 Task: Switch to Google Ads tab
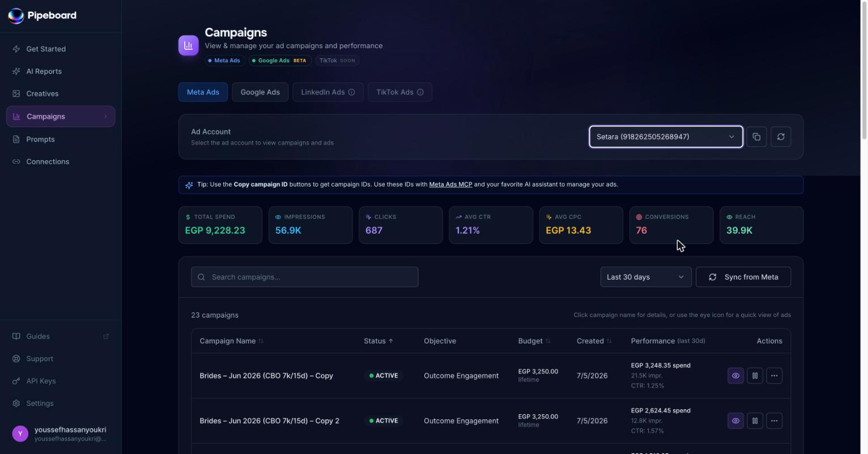[260, 92]
